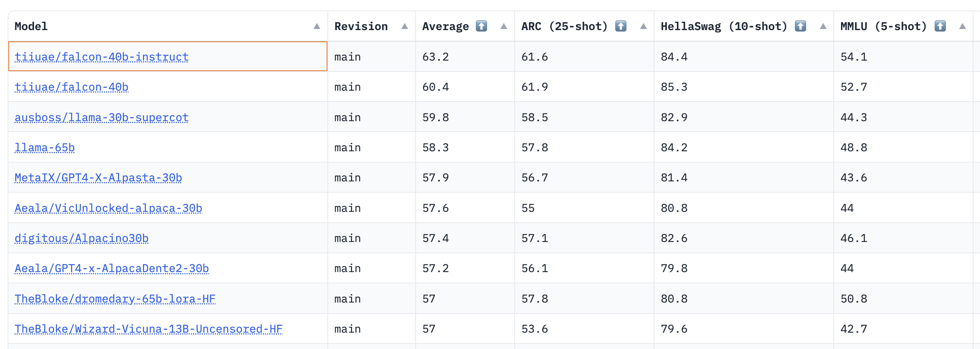Toggle sort order on the Model column
The height and width of the screenshot is (349, 980).
tap(317, 26)
